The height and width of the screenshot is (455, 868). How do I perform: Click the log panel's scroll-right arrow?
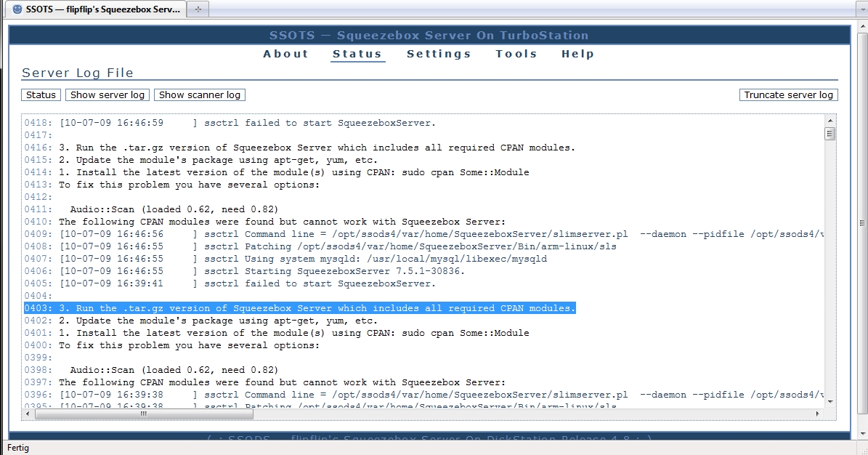tap(818, 414)
